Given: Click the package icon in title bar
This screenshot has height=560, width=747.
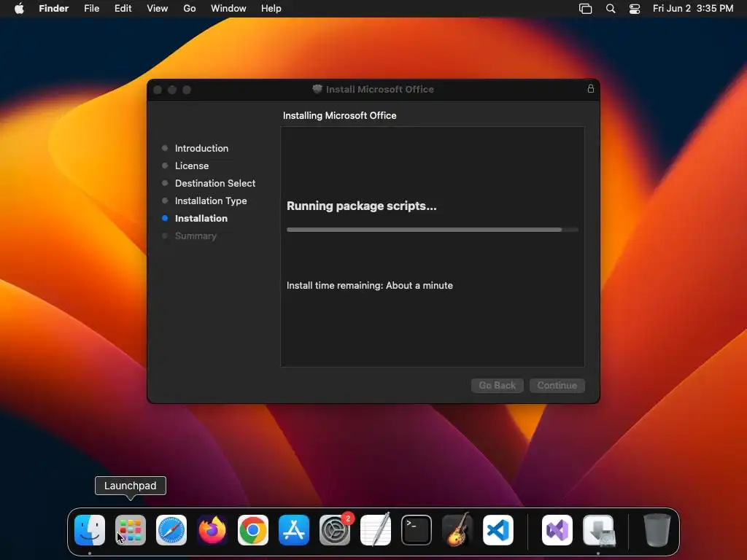Looking at the screenshot, I should [x=317, y=89].
